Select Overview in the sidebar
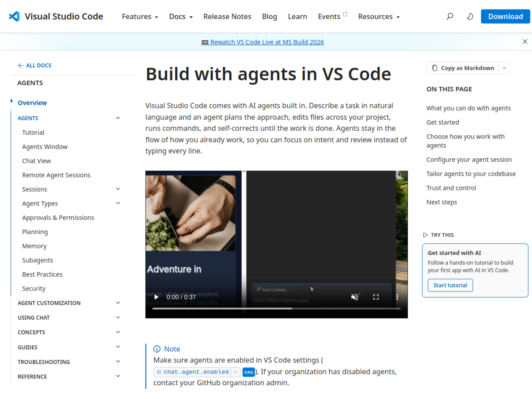The image size is (532, 399). click(32, 103)
